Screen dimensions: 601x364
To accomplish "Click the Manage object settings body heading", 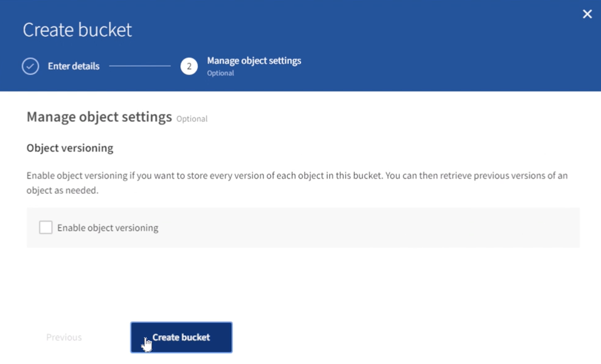I will point(99,117).
